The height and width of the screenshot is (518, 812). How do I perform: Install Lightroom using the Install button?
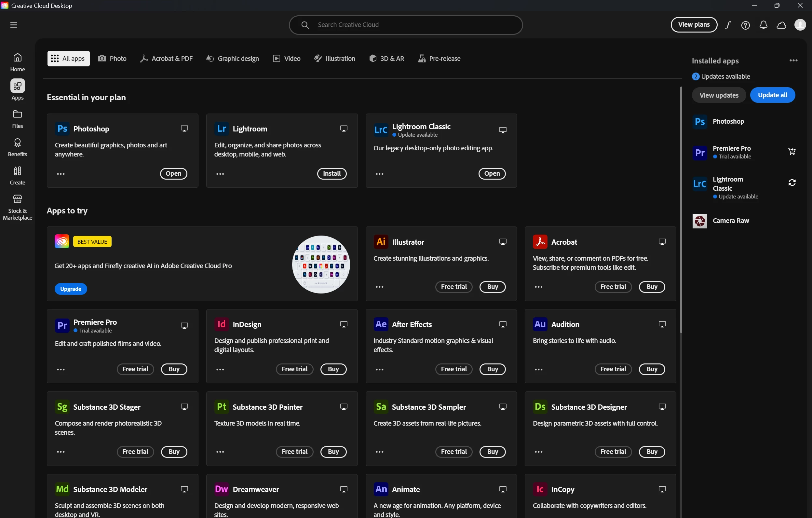coord(332,173)
